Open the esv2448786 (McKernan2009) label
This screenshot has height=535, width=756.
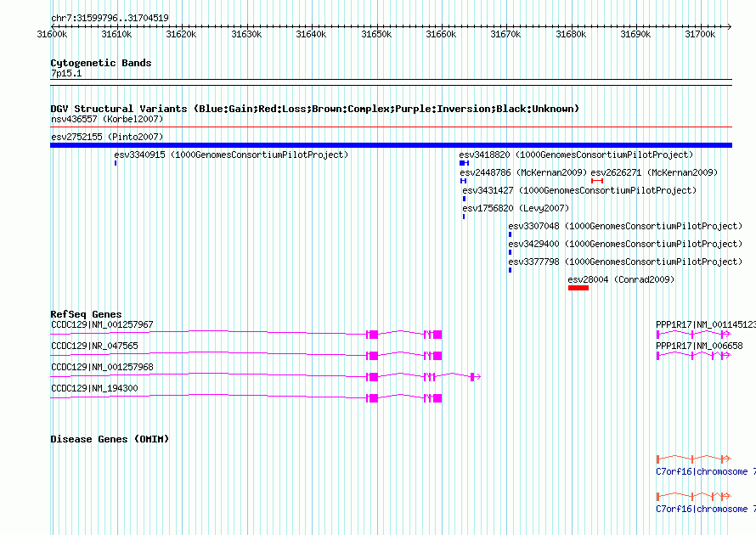coord(523,172)
